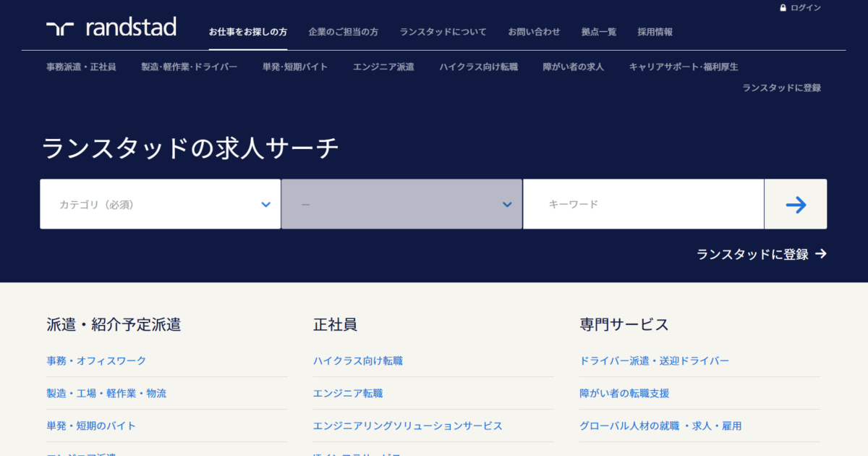
Task: Click arrow icon next to ランスタッドに登録
Action: coord(820,254)
